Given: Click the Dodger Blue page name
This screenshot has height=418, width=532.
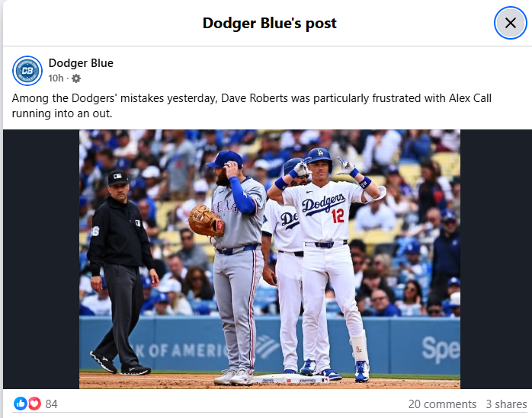Looking at the screenshot, I should coord(81,63).
